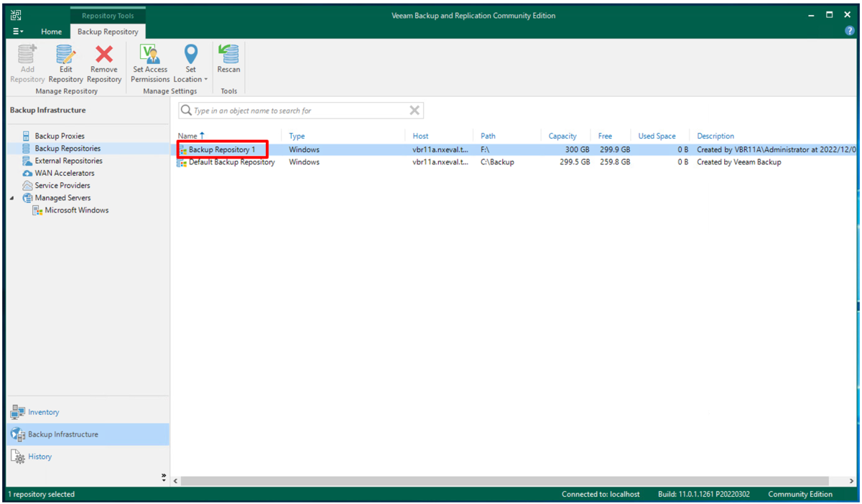This screenshot has height=504, width=862.
Task: Click the Community Edition status bar text
Action: coord(800,494)
